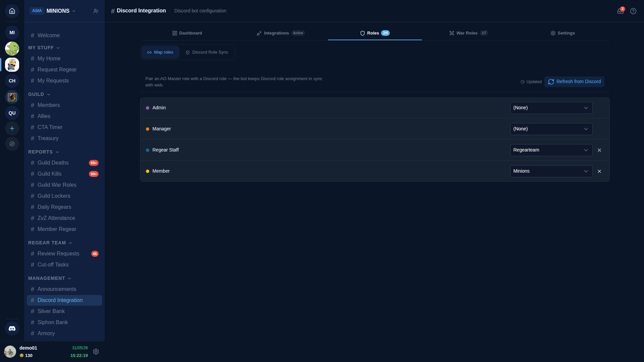
Task: Open the invite member icon next to MINIONS
Action: coord(96,11)
